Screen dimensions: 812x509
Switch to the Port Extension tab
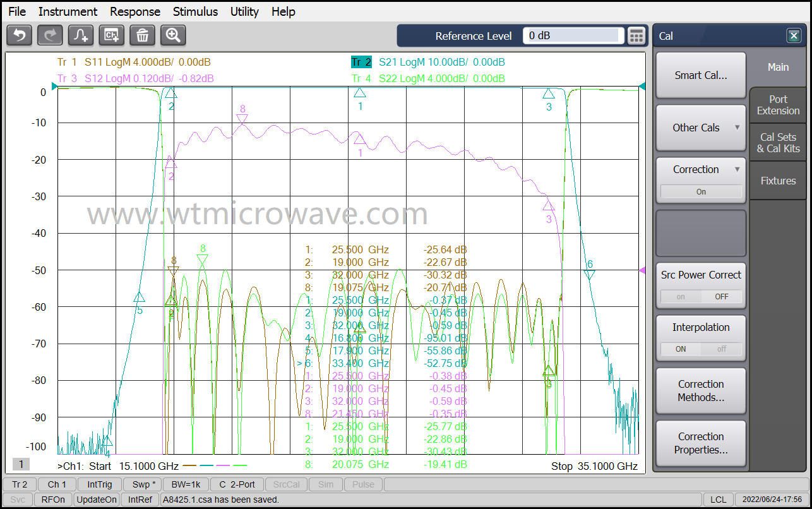pos(778,105)
